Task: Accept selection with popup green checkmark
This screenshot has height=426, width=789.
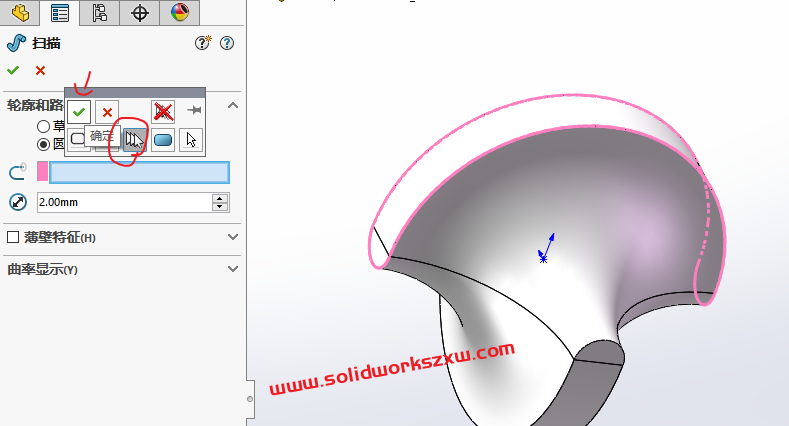Action: pos(79,112)
